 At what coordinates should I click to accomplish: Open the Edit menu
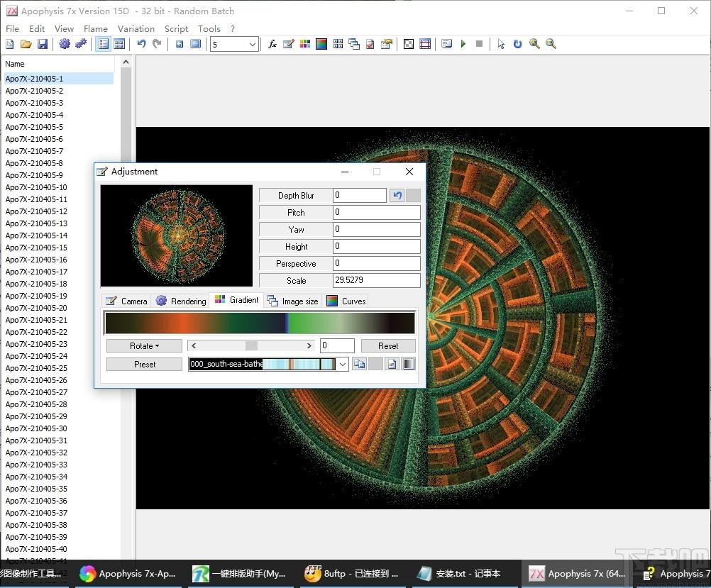(x=37, y=28)
